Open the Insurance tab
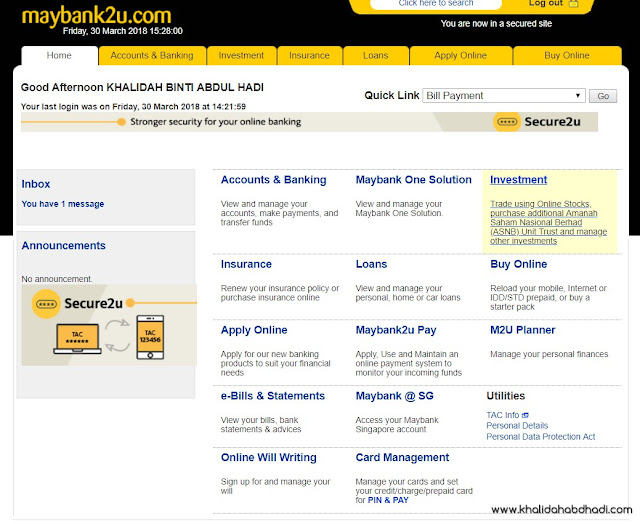 coord(309,56)
